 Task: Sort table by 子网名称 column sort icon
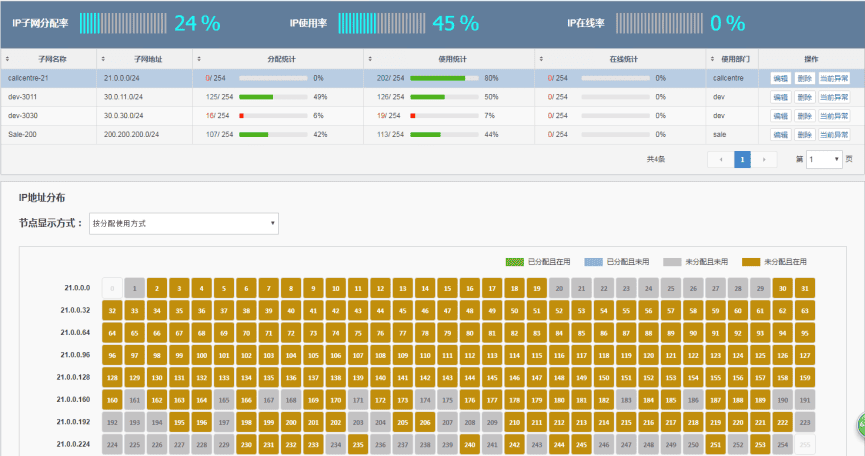click(x=7, y=59)
